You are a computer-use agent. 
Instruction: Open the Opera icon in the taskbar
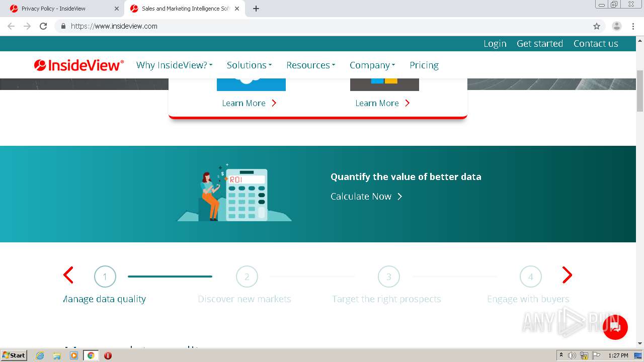click(x=108, y=355)
